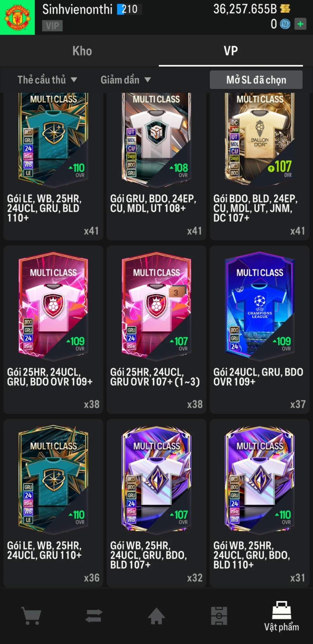Select the Champions League 109+ pack
The height and width of the screenshot is (644, 313).
pos(260,330)
